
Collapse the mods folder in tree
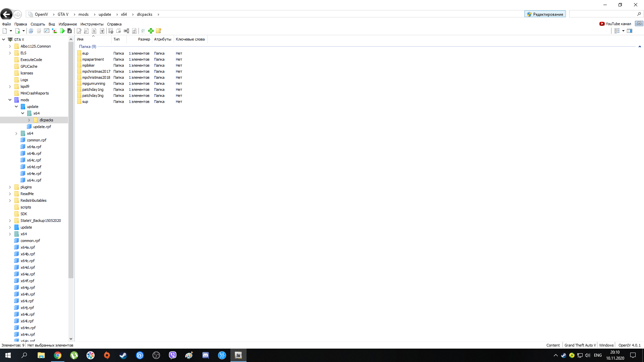pos(10,100)
